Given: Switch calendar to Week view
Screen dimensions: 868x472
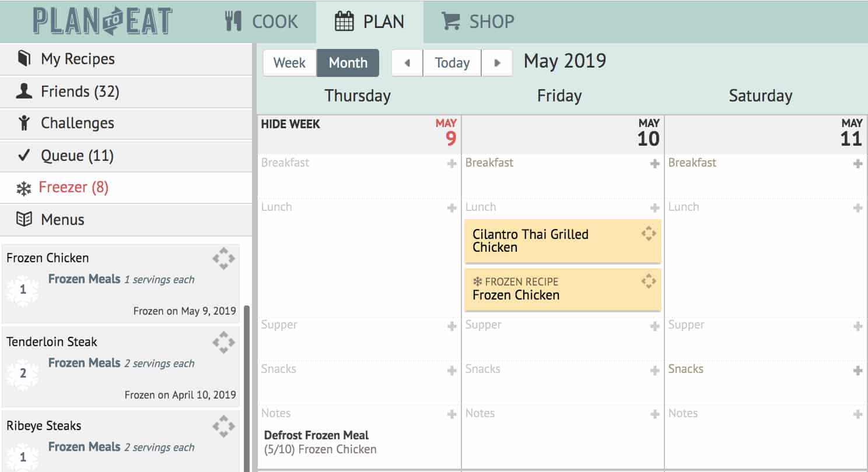Looking at the screenshot, I should tap(289, 63).
